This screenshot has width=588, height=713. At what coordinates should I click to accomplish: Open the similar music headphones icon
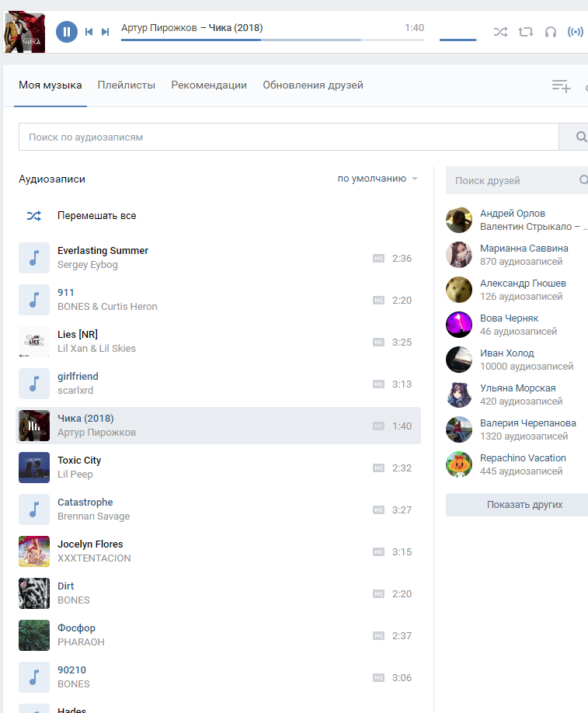pyautogui.click(x=551, y=32)
